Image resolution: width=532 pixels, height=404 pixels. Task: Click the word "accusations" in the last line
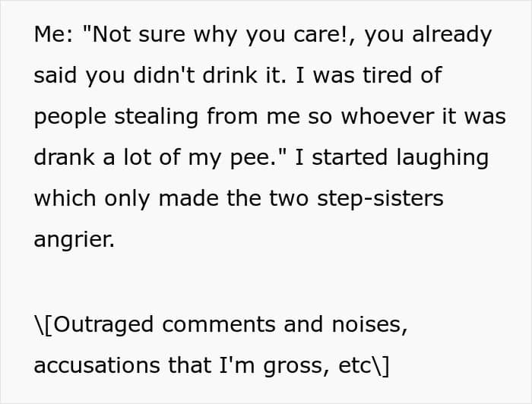click(97, 365)
